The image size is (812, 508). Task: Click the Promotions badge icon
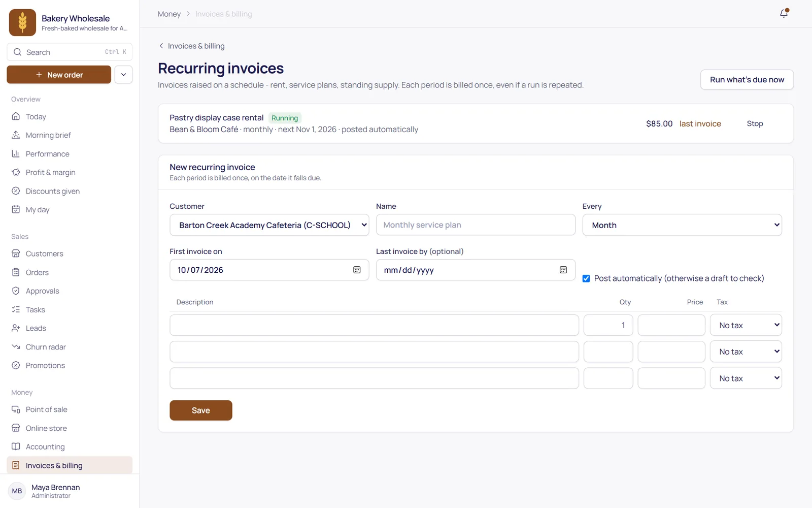pos(16,365)
